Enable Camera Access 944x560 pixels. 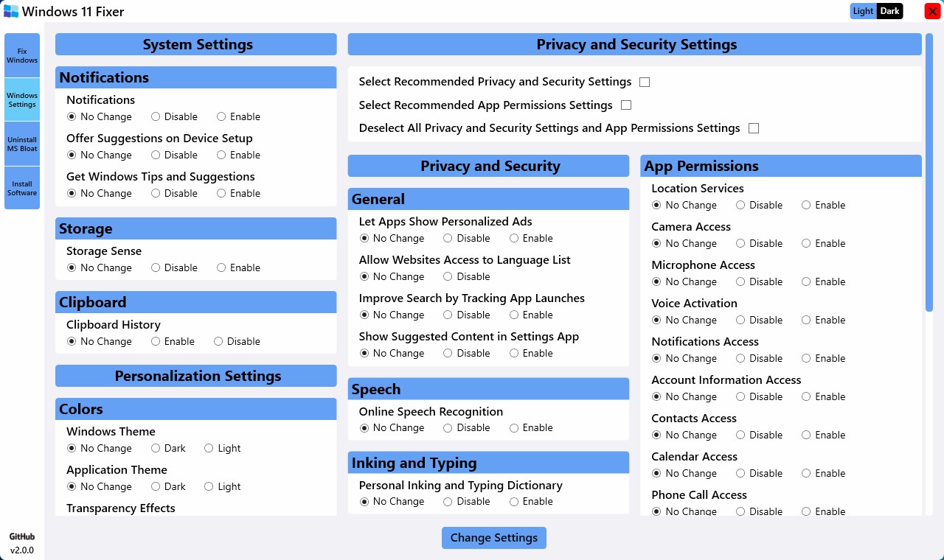coord(805,243)
